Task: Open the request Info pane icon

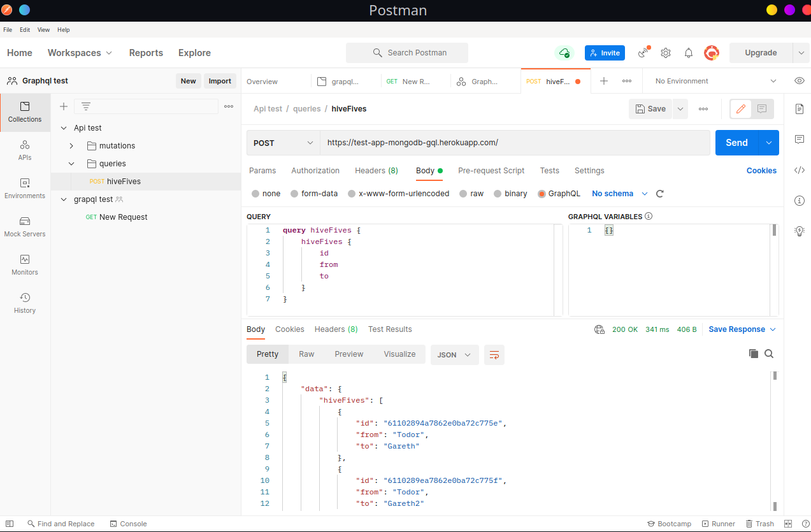Action: click(x=800, y=201)
